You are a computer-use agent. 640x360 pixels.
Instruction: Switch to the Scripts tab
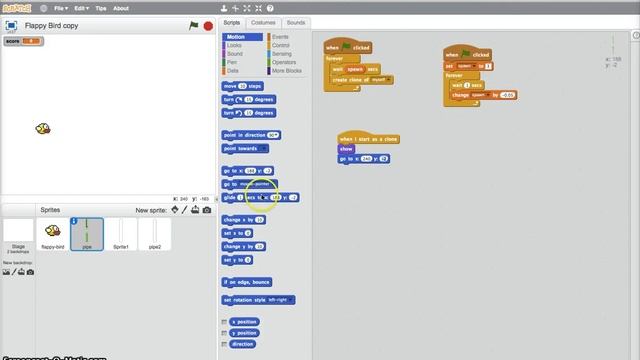tap(231, 23)
